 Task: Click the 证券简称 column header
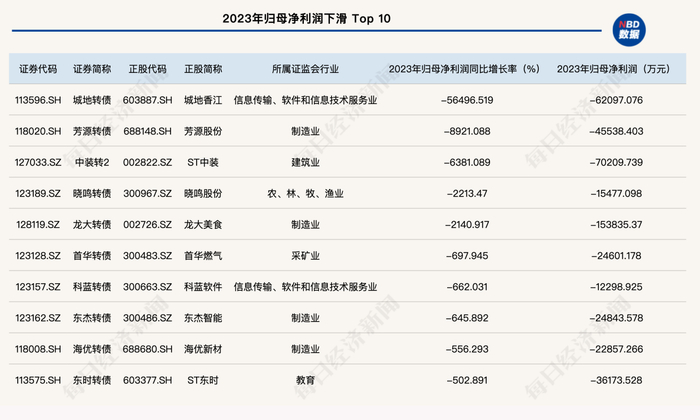coord(92,69)
